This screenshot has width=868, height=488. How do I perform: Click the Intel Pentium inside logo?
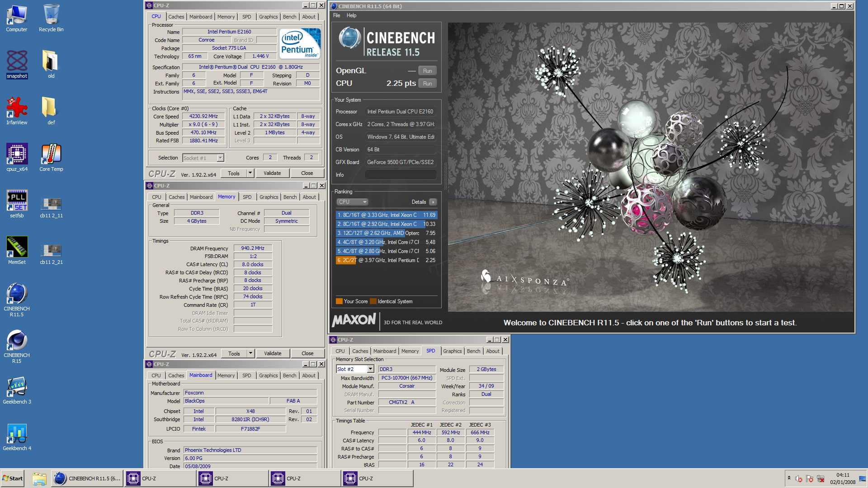[300, 43]
